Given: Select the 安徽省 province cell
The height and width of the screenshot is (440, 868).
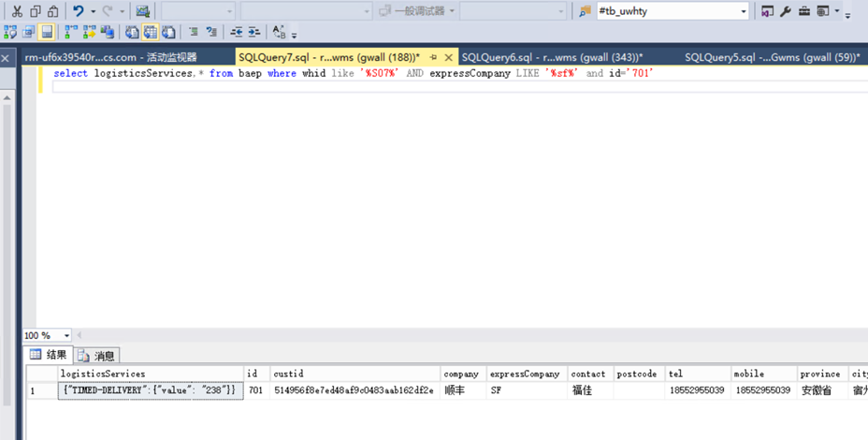Looking at the screenshot, I should (822, 390).
